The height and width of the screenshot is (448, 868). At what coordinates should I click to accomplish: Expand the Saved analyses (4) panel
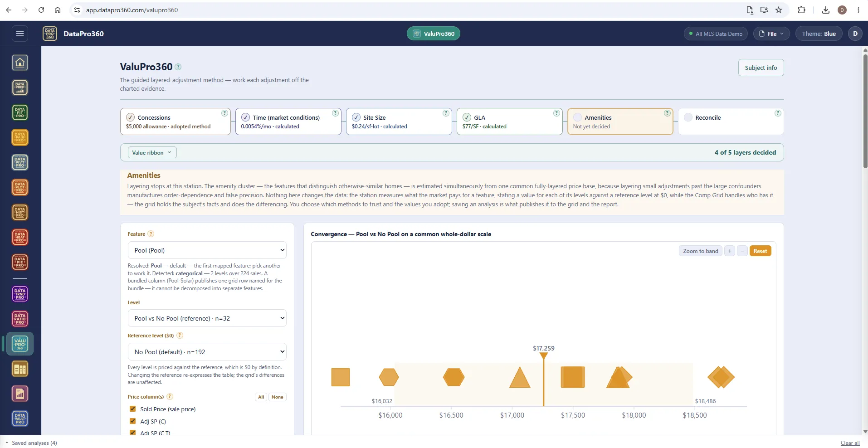point(31,443)
